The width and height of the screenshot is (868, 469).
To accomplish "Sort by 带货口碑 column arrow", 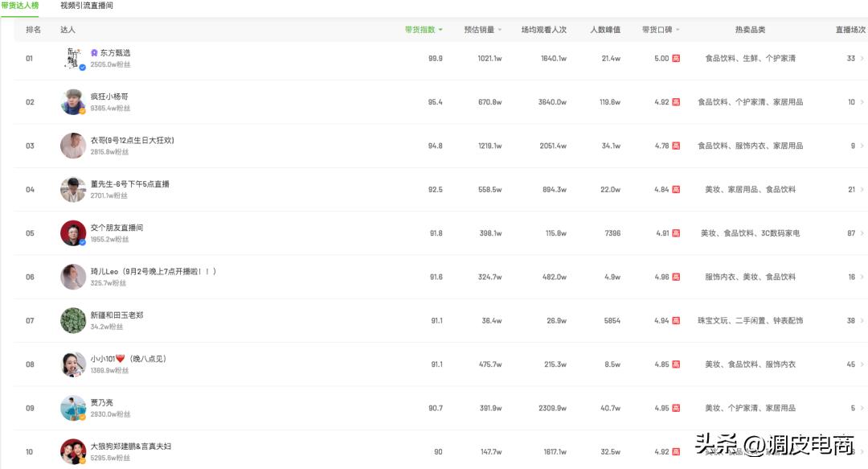I will (x=678, y=30).
